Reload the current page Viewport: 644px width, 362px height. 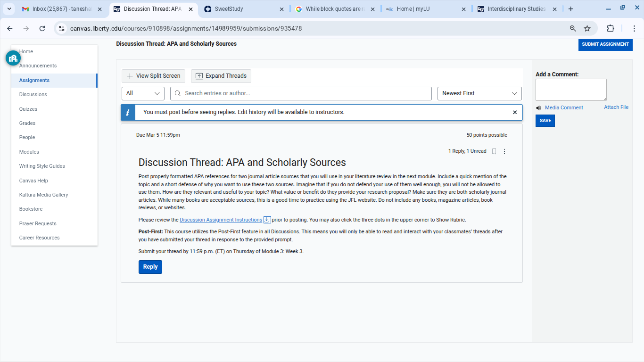pyautogui.click(x=42, y=28)
